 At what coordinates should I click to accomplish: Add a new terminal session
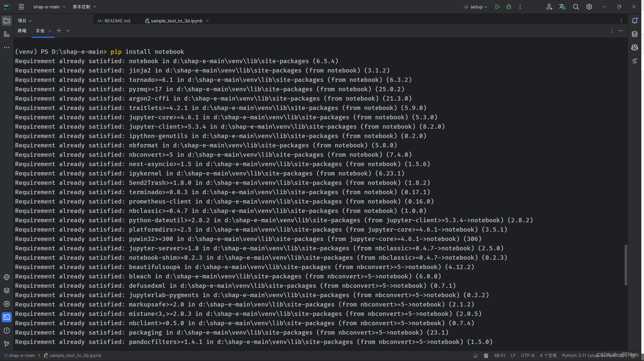(59, 31)
